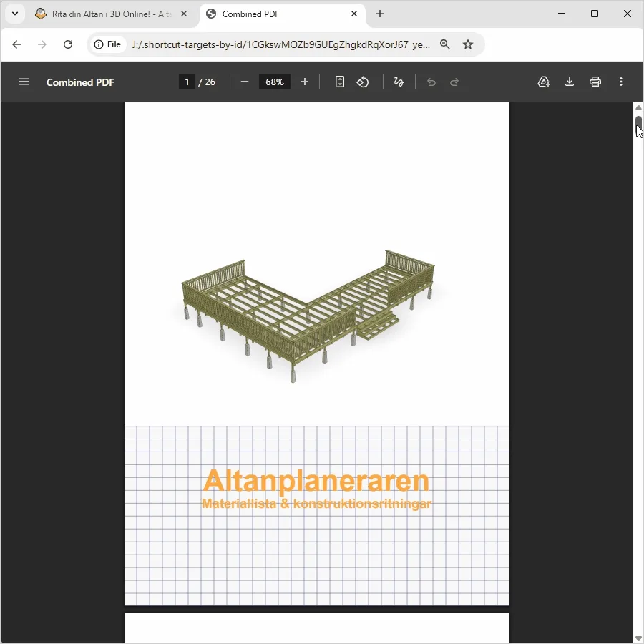Click the total page count 26
644x644 pixels.
coord(210,82)
